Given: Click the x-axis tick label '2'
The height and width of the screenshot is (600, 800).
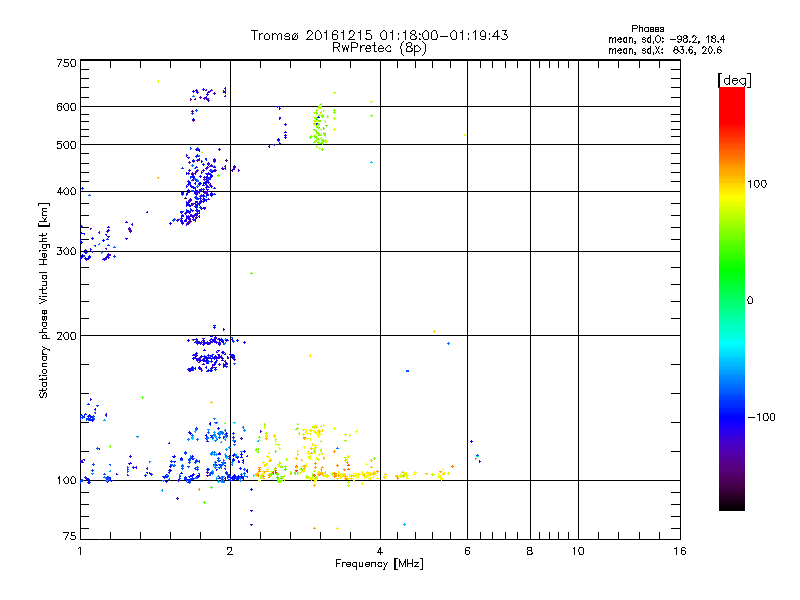Looking at the screenshot, I should pos(230,551).
